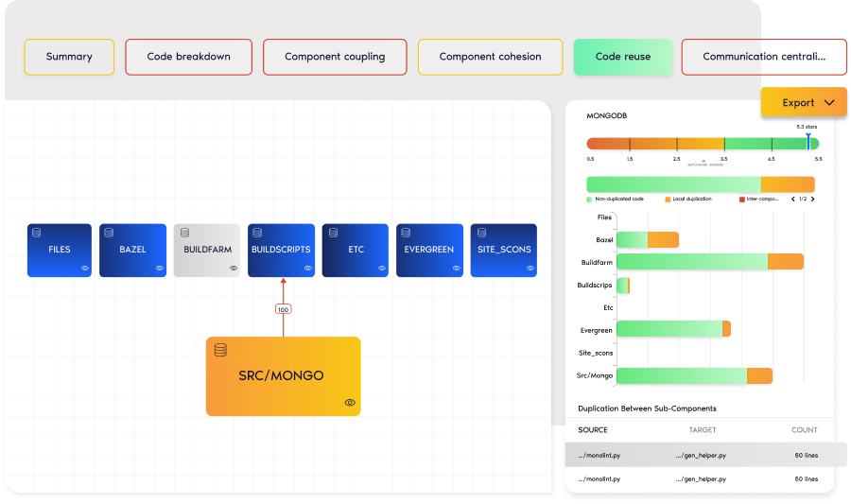Toggle visibility eye on EVERGREEN component
Viewport: 851px width, 504px height.
(457, 268)
